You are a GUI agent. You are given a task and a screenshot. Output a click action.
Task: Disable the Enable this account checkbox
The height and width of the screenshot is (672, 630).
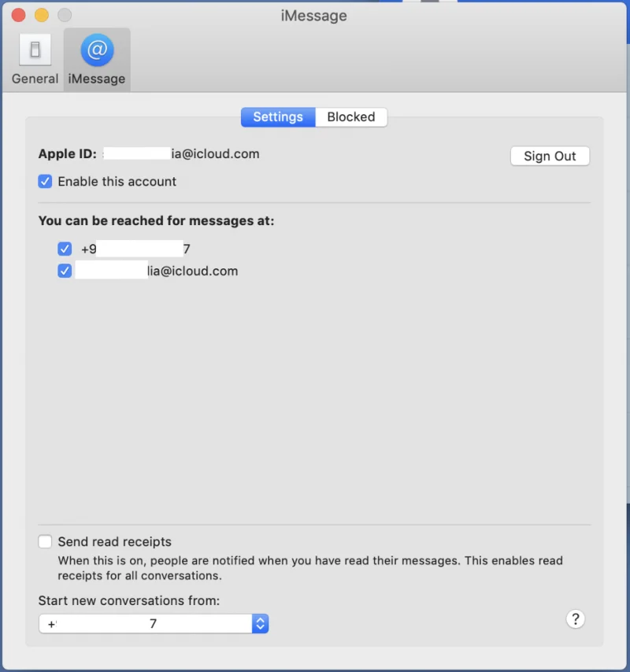(x=45, y=181)
